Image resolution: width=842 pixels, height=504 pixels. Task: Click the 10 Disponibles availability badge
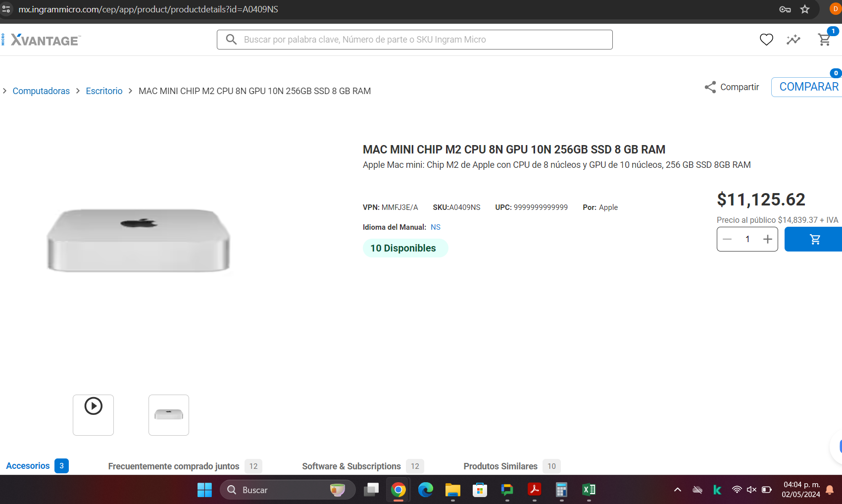pyautogui.click(x=405, y=248)
